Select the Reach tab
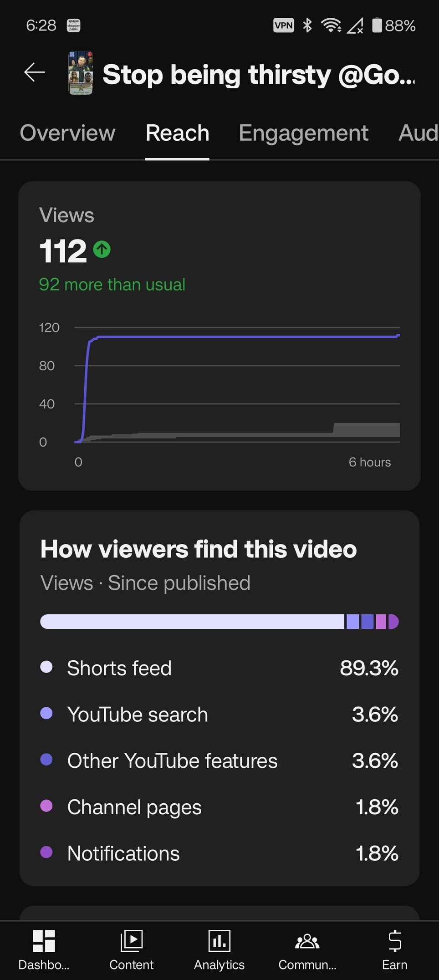This screenshot has height=980, width=439. [177, 133]
